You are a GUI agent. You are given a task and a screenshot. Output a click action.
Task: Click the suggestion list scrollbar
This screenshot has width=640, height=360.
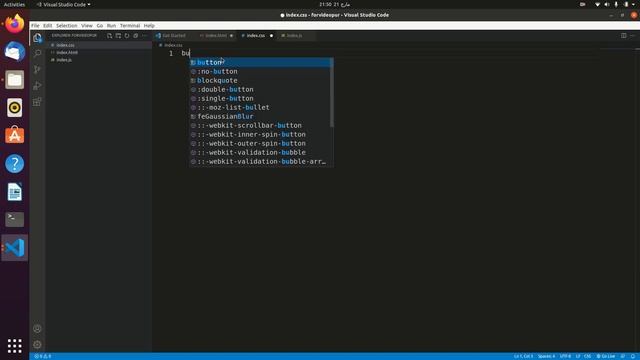coord(331,92)
